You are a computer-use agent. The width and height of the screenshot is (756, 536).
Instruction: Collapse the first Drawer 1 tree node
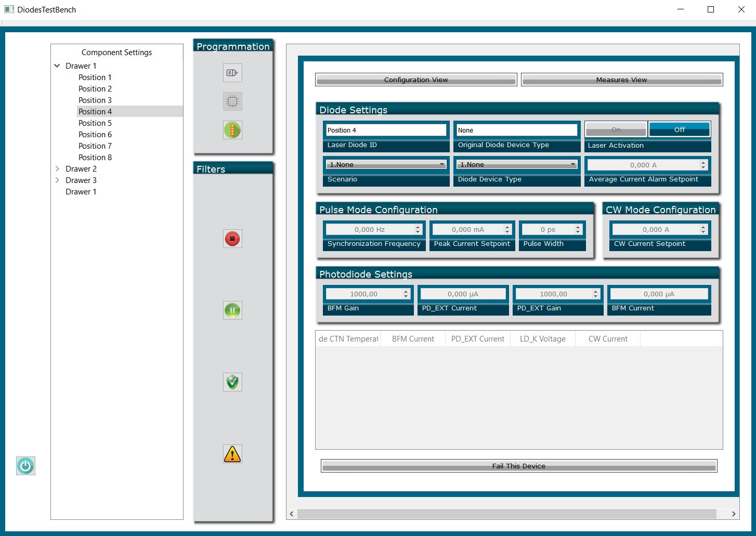57,66
